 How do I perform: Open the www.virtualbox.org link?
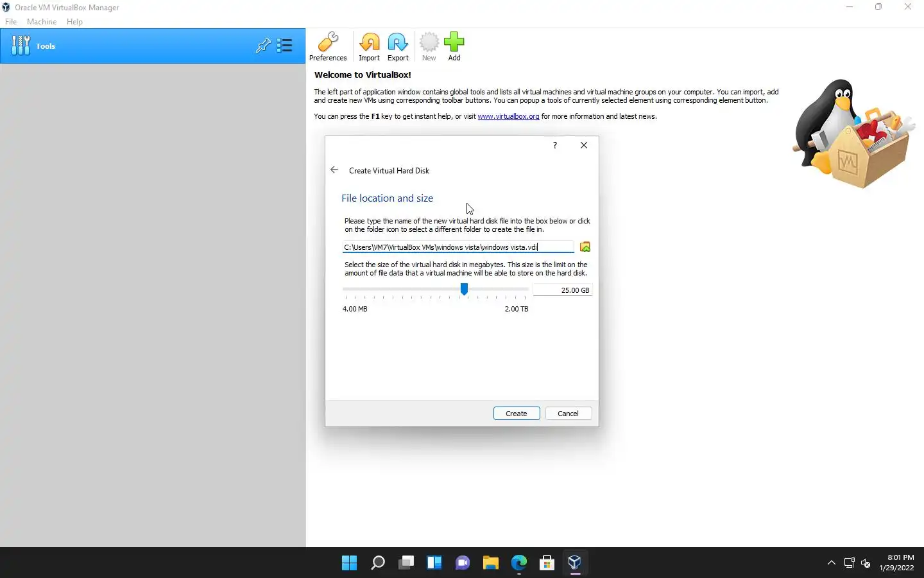click(x=508, y=116)
